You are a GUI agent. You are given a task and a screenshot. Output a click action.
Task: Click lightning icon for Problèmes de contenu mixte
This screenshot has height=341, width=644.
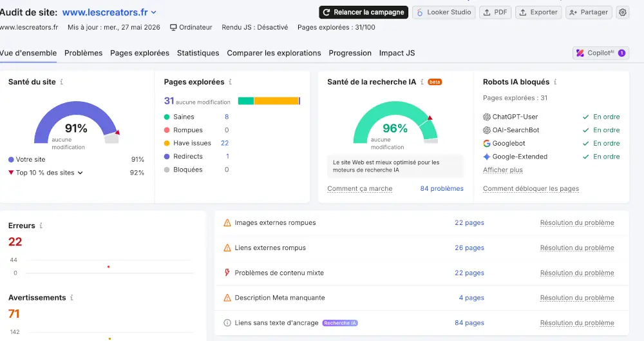(x=227, y=272)
